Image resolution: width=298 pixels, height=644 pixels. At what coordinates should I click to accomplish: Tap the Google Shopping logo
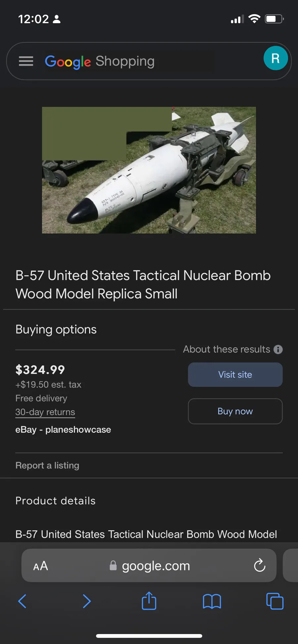pos(100,61)
